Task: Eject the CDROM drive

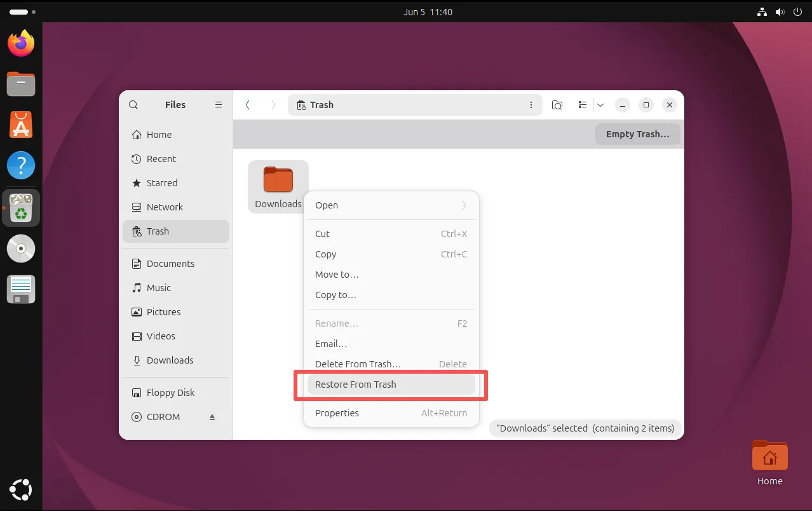Action: (x=212, y=417)
